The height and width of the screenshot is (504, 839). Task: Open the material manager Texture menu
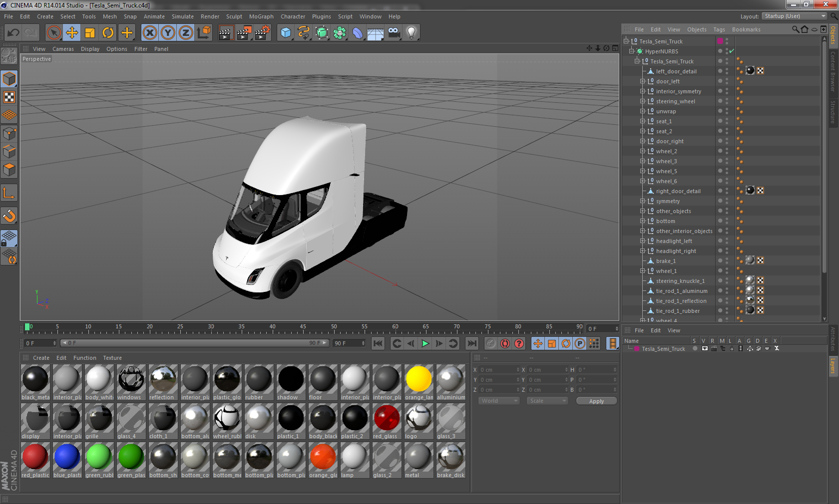pyautogui.click(x=112, y=358)
